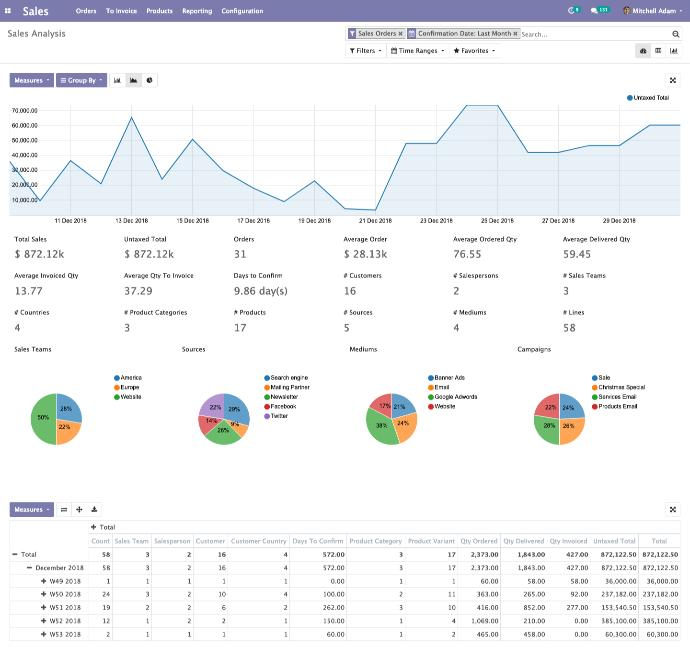Click the search input field
The width and height of the screenshot is (690, 656).
click(590, 34)
